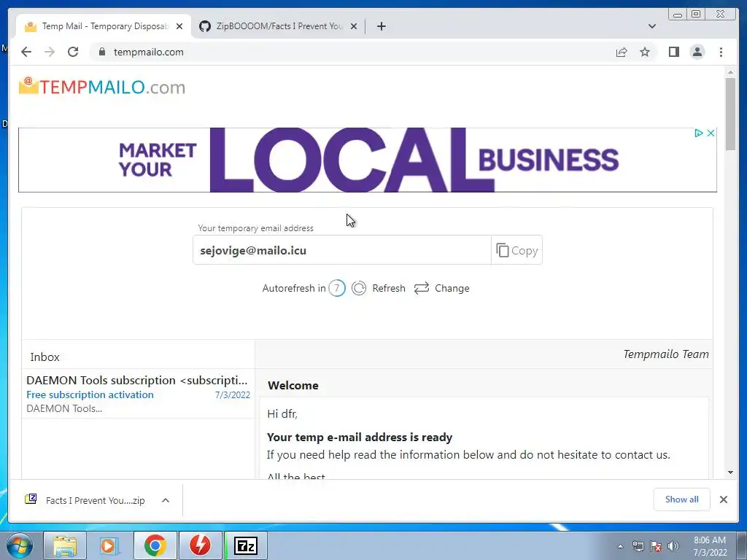Click the Action Center flag icon
The image size is (747, 560).
tap(656, 546)
